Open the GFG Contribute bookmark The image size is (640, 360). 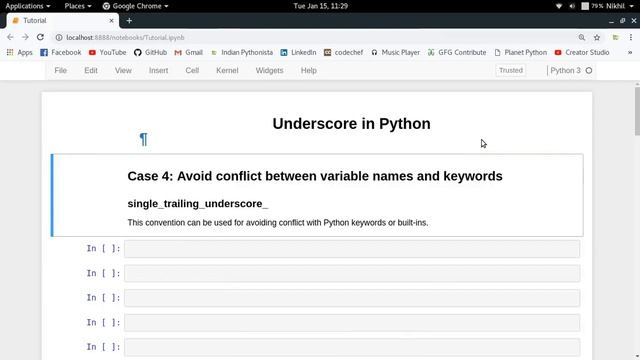(x=457, y=52)
